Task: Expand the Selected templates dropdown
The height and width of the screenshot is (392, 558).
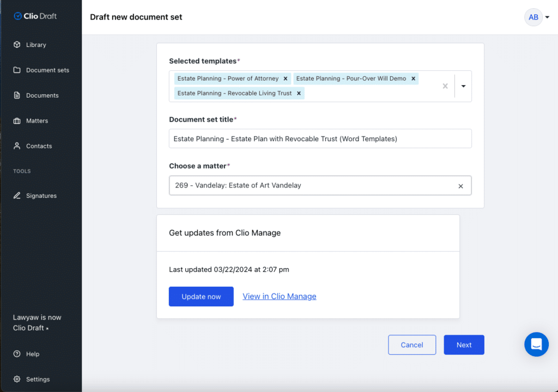Action: pos(463,86)
